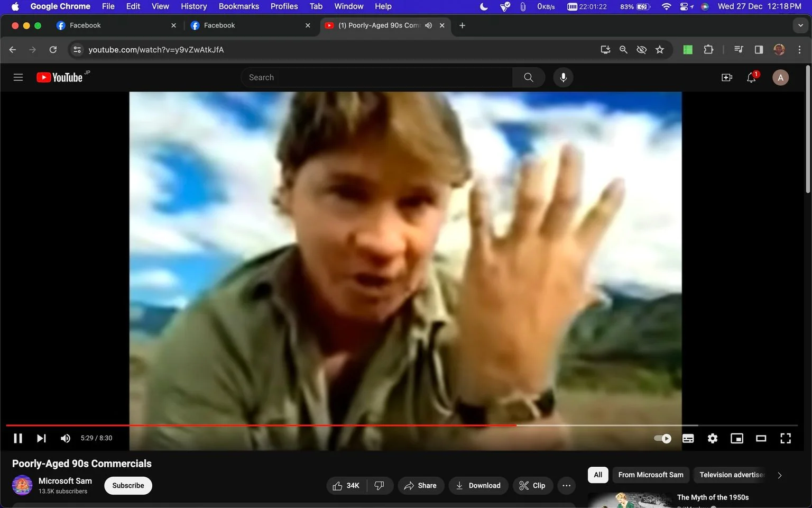This screenshot has width=812, height=508.
Task: Subscribe to Microsoft Sam
Action: point(128,485)
